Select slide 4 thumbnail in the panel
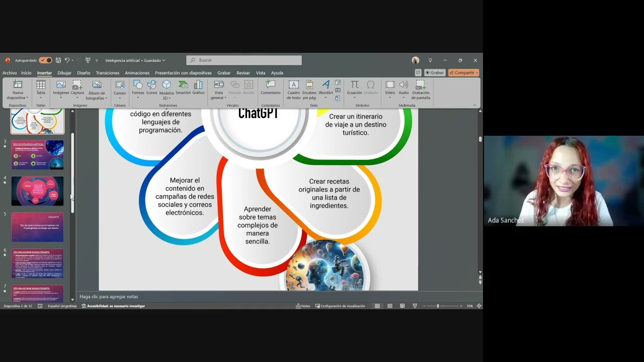The width and height of the screenshot is (644, 362). click(x=38, y=191)
